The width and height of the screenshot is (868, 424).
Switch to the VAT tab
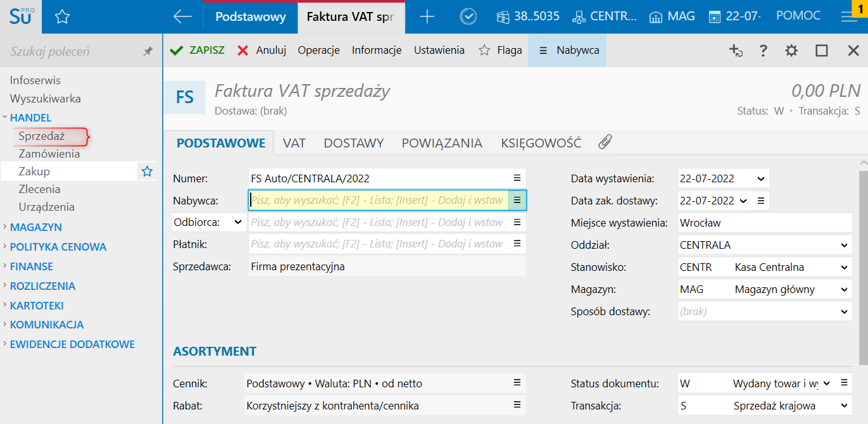coord(294,143)
